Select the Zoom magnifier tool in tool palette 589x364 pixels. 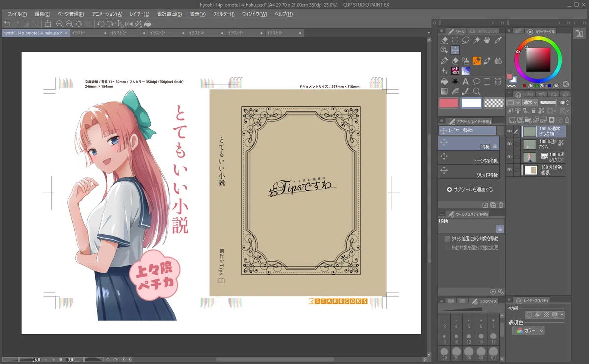click(x=477, y=91)
